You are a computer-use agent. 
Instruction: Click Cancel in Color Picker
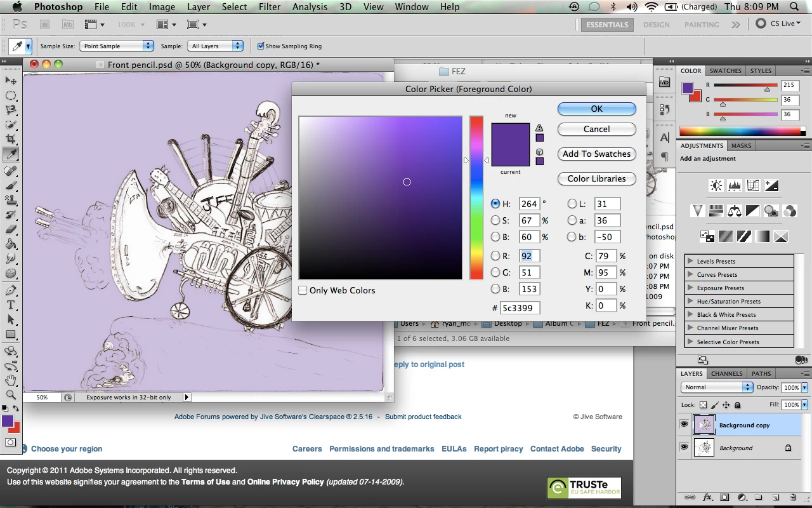[x=597, y=129]
